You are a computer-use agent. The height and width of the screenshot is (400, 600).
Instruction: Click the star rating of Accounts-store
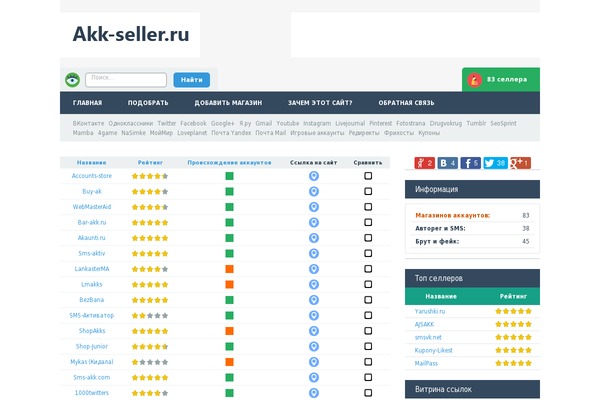[x=150, y=176]
